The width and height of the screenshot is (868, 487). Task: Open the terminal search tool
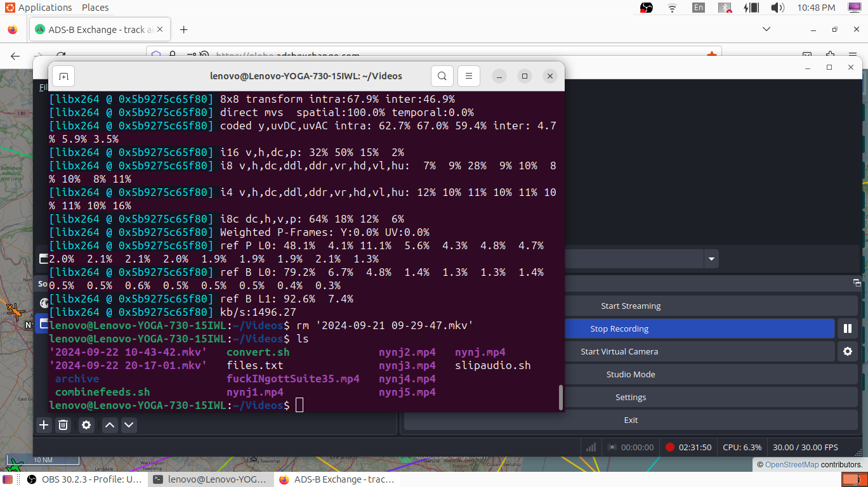coord(442,76)
